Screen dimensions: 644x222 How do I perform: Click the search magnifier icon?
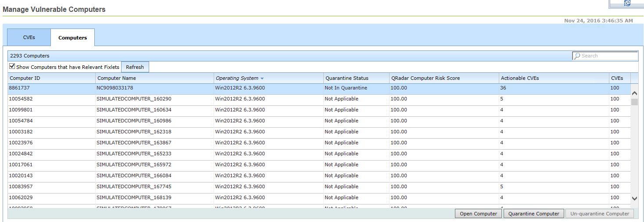577,56
